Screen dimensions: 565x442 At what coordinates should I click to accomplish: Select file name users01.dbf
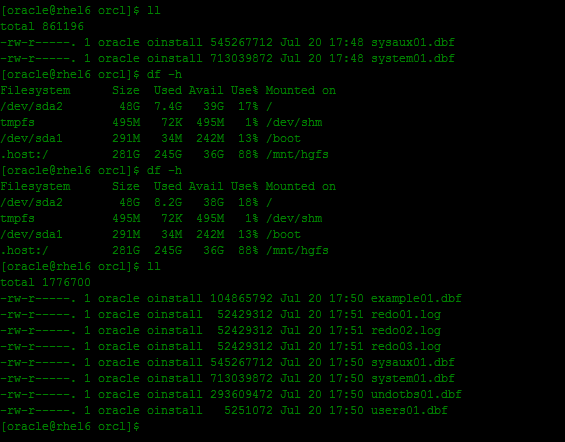(409, 410)
